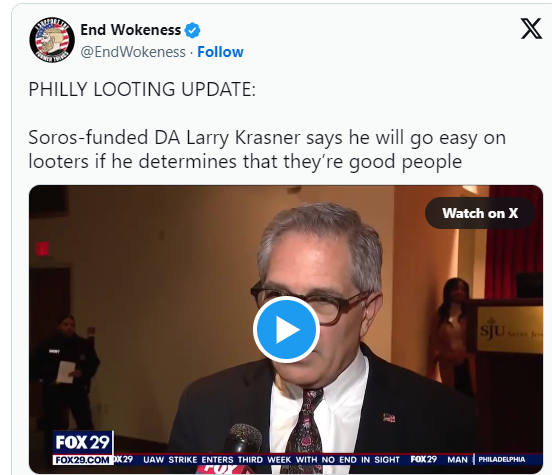Play the embedded Fox 29 video
Viewport: 552px width, 475px height.
click(x=286, y=329)
